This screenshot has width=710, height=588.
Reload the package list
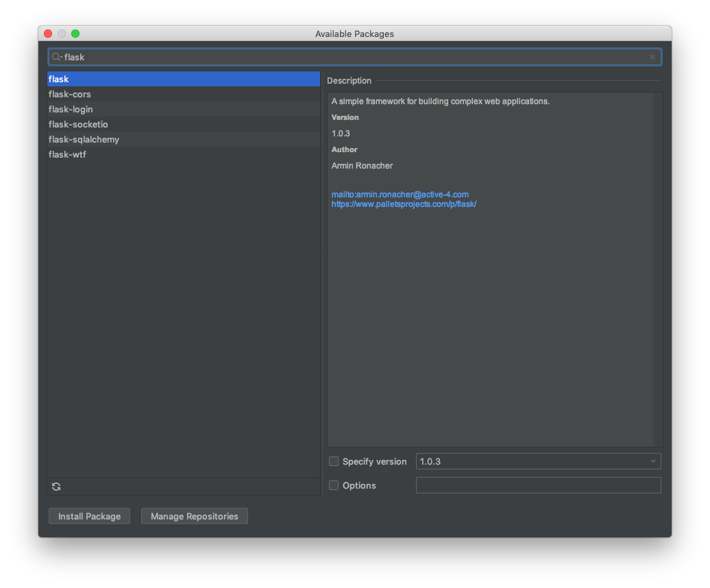click(x=56, y=487)
